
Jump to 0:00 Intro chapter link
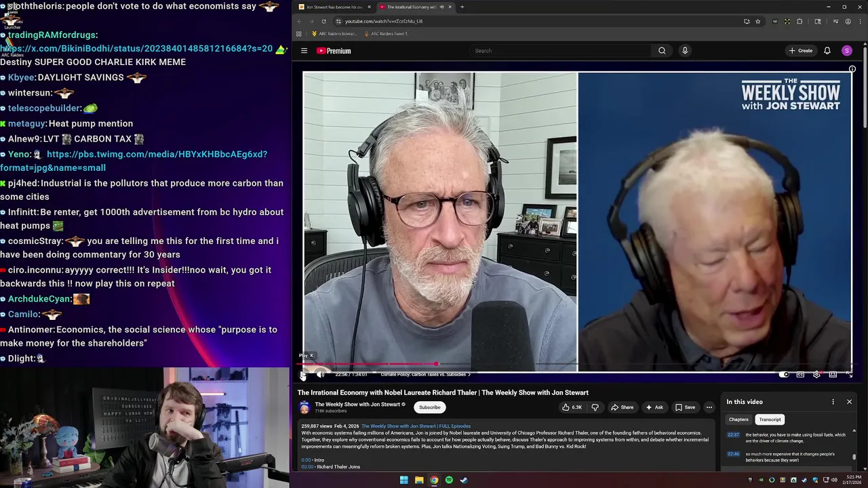pyautogui.click(x=305, y=460)
